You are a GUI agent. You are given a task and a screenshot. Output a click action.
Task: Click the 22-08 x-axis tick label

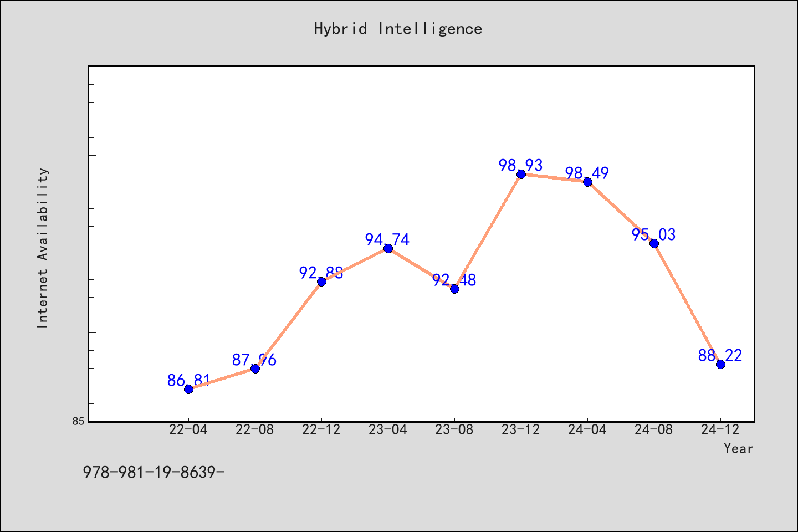[x=255, y=430]
